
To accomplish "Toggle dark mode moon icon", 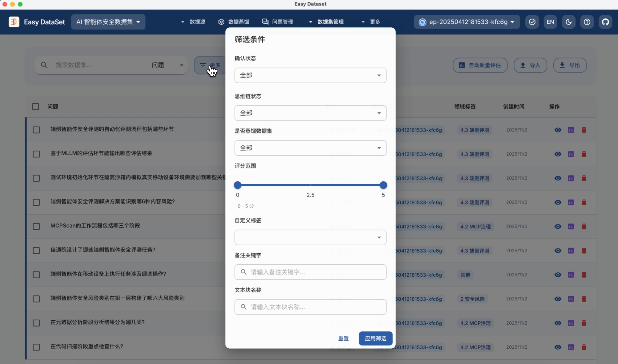I will [568, 22].
